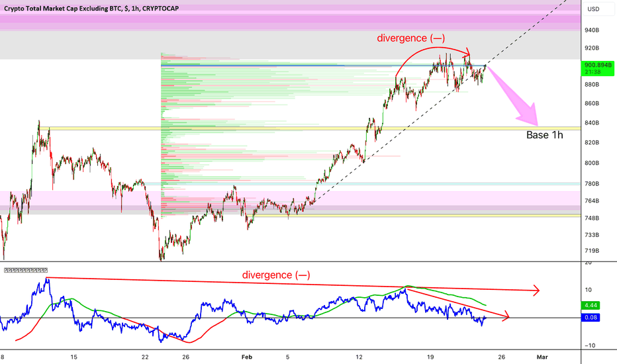Viewport: 617px width, 364px height.
Task: Click the upper 'divergence (—)' annotation text
Action: (x=411, y=38)
